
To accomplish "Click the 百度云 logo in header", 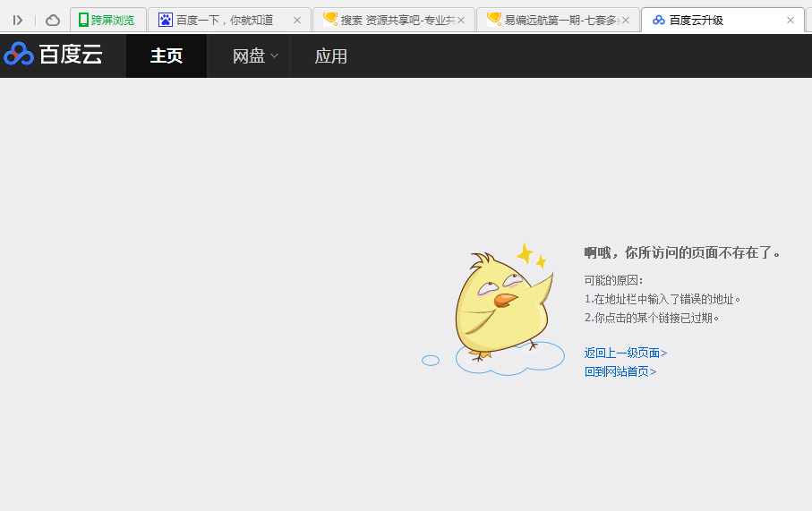I will click(x=54, y=55).
